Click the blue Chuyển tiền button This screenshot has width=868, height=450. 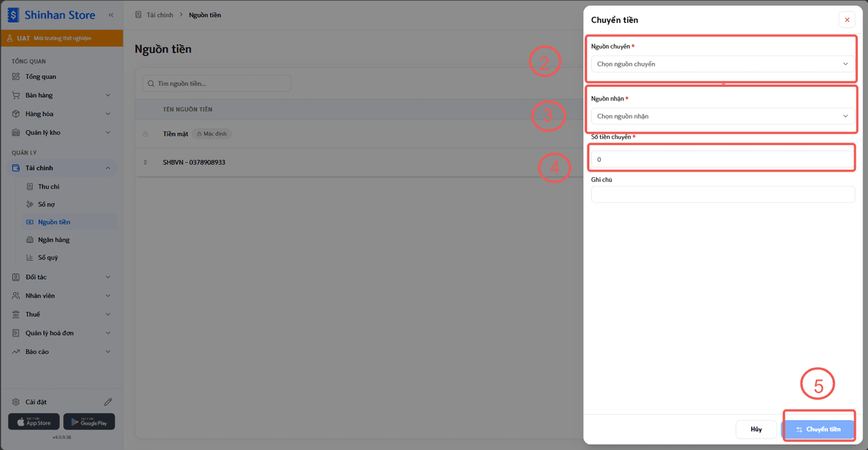(818, 429)
